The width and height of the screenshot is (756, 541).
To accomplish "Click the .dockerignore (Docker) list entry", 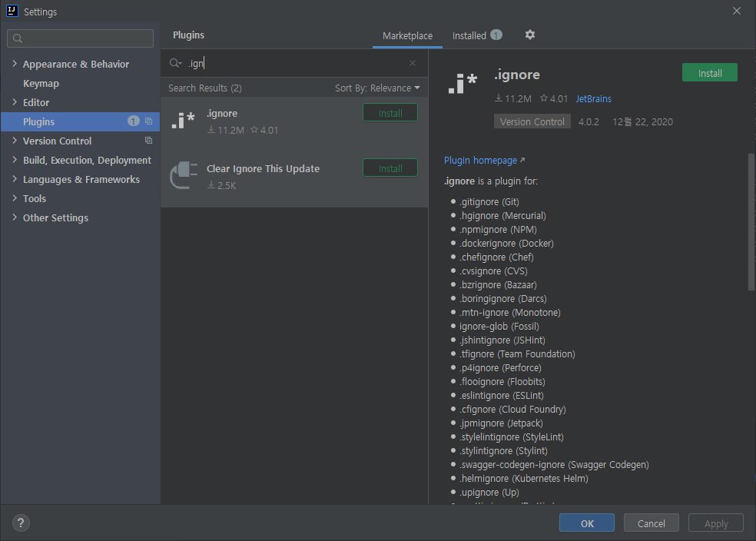I will [506, 243].
